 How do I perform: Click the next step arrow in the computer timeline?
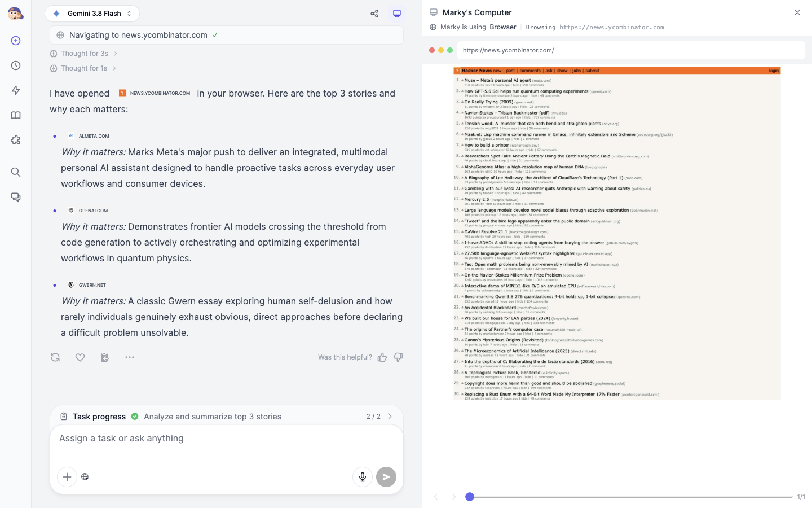[x=454, y=497]
